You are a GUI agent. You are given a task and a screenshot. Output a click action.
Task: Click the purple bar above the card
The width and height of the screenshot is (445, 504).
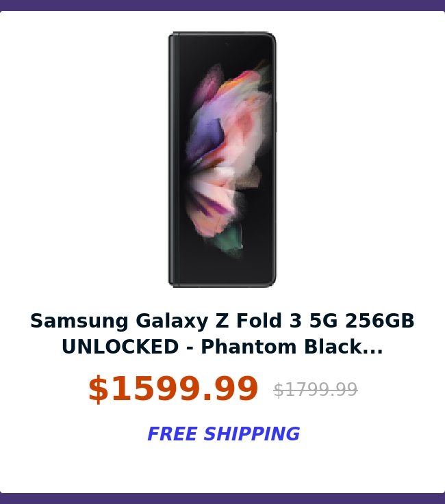pyautogui.click(x=222, y=5)
